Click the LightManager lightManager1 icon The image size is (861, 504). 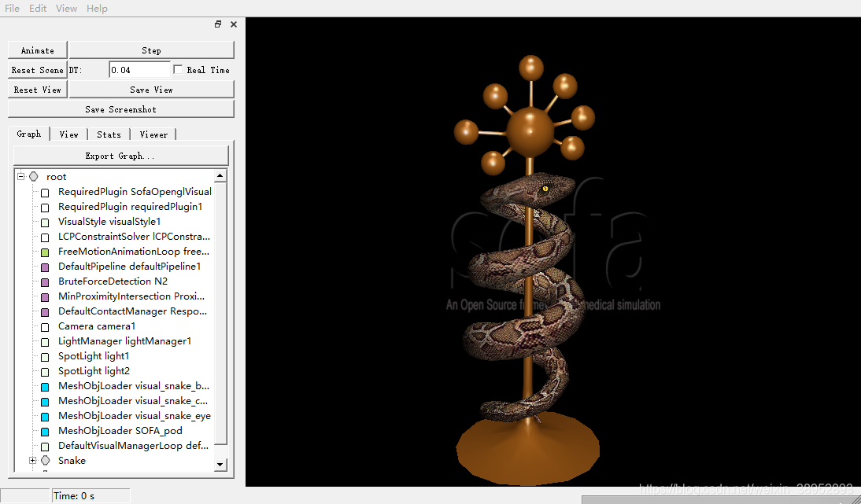click(x=45, y=342)
